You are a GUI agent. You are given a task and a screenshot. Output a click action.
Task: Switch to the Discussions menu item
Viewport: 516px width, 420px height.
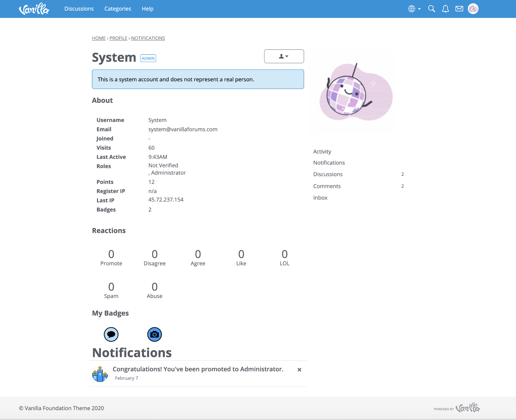(x=79, y=8)
